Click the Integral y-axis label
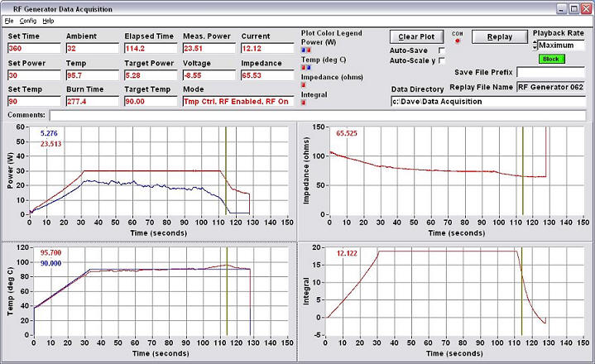Image resolution: width=595 pixels, height=364 pixels. point(306,291)
